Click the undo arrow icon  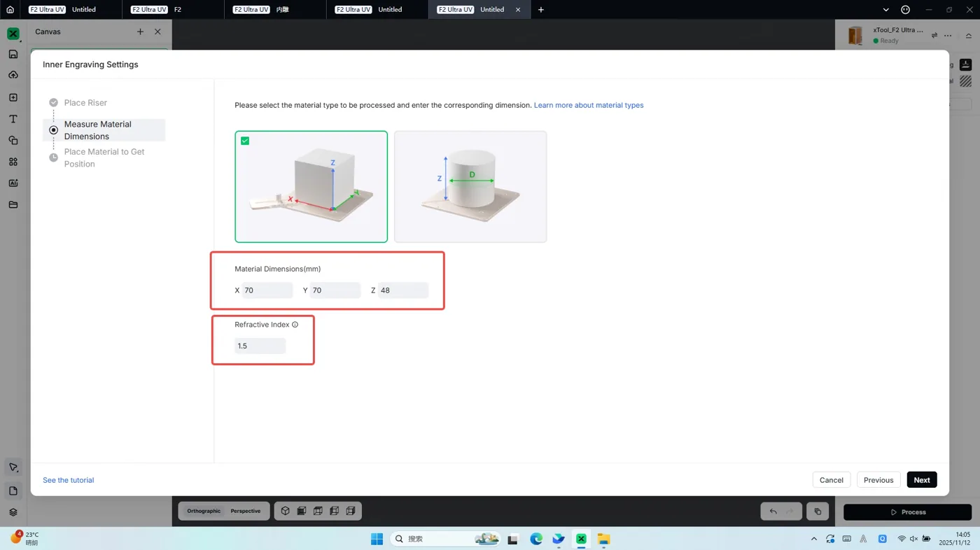pos(773,512)
